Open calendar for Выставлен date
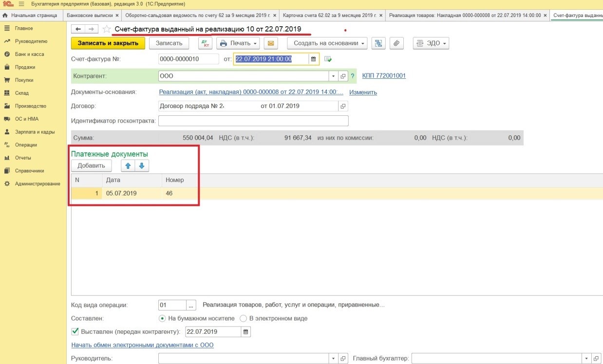The width and height of the screenshot is (603, 364). tap(245, 332)
